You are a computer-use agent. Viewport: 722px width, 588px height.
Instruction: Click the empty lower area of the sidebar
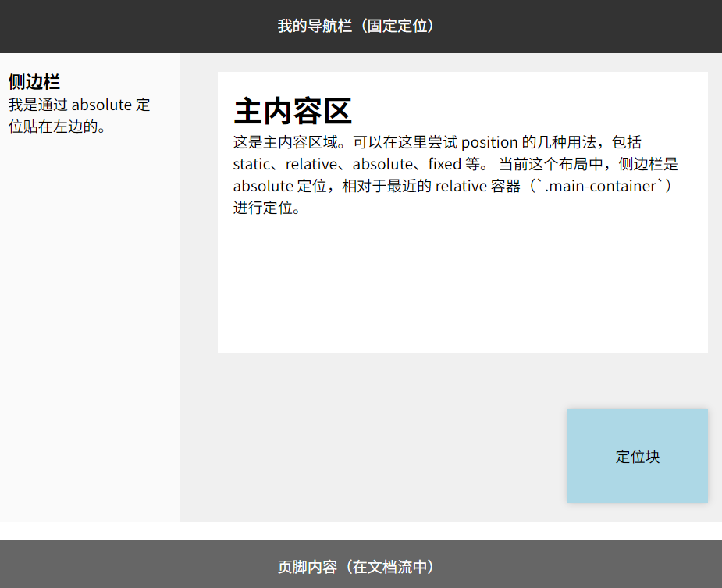coord(90,351)
